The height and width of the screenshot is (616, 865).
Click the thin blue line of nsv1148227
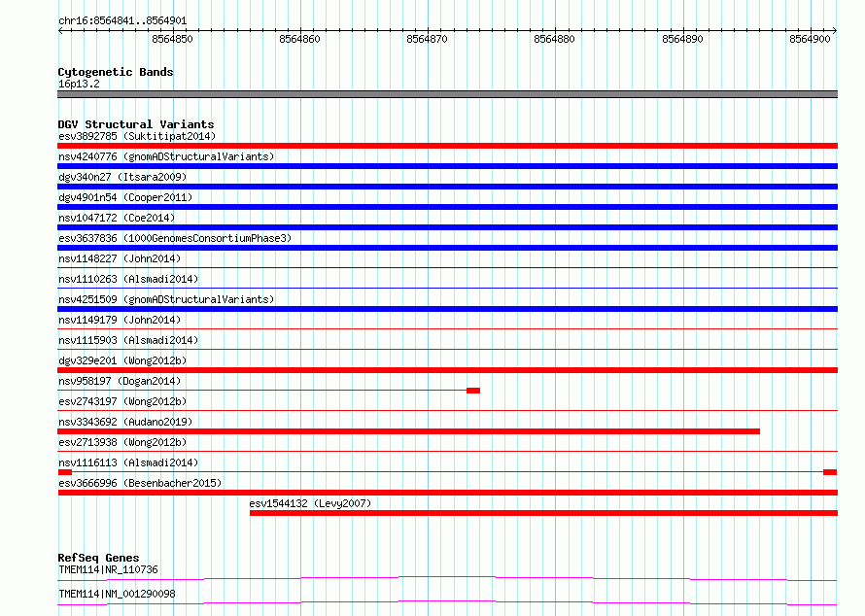coord(447,268)
